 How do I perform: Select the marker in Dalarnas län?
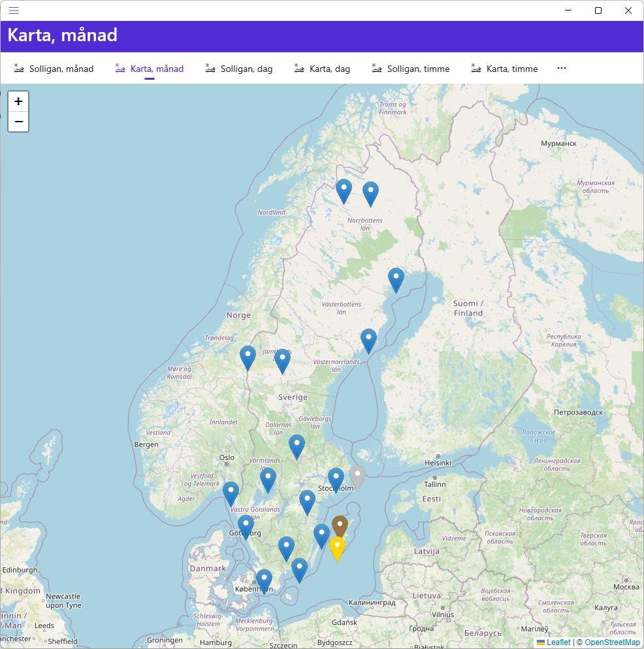[297, 446]
